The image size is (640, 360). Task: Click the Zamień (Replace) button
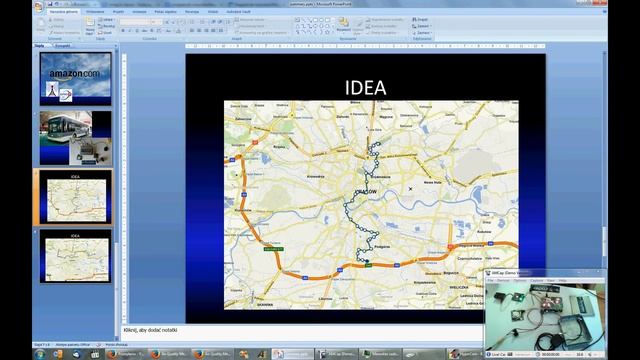422,26
